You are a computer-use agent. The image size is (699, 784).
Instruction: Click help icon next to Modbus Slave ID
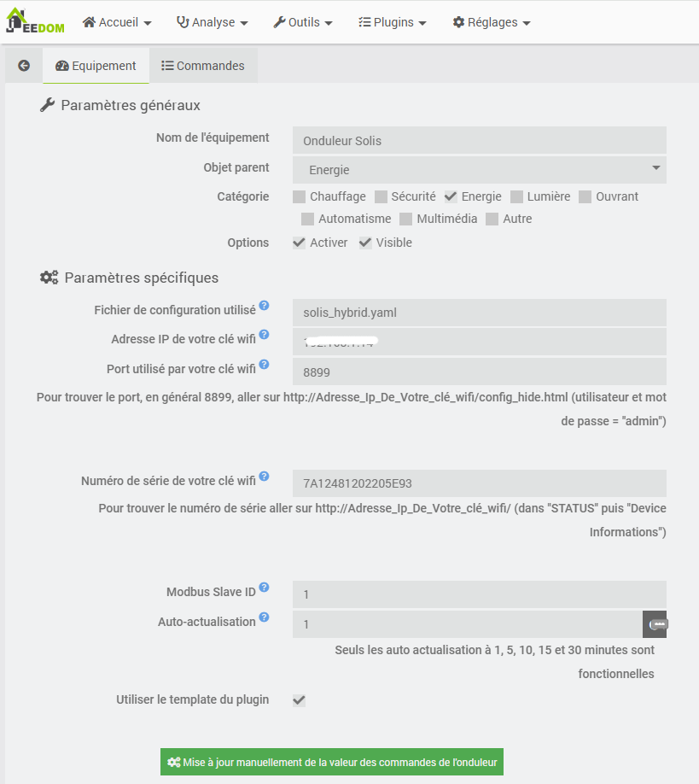click(265, 588)
